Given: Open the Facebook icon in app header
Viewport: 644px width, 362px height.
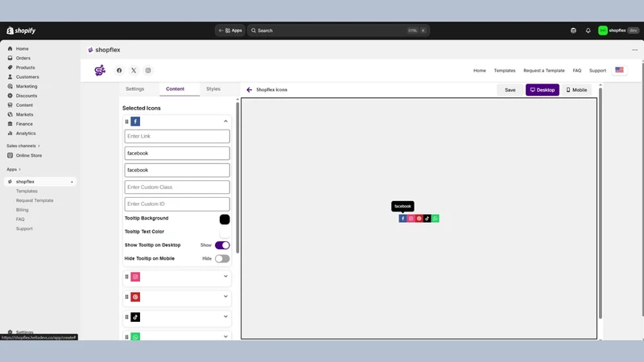Looking at the screenshot, I should [x=119, y=71].
